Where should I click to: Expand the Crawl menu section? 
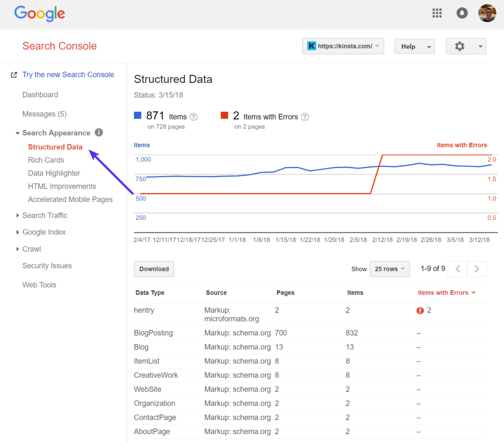point(31,249)
